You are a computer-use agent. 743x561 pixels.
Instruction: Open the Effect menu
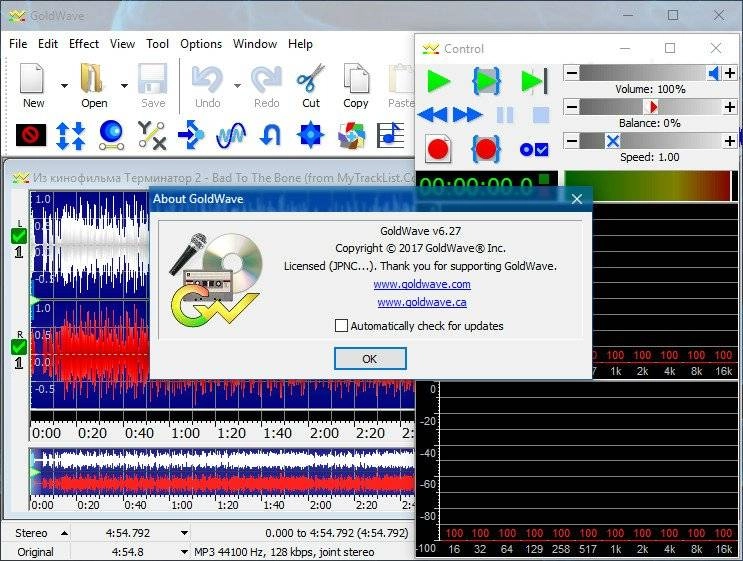tap(84, 44)
